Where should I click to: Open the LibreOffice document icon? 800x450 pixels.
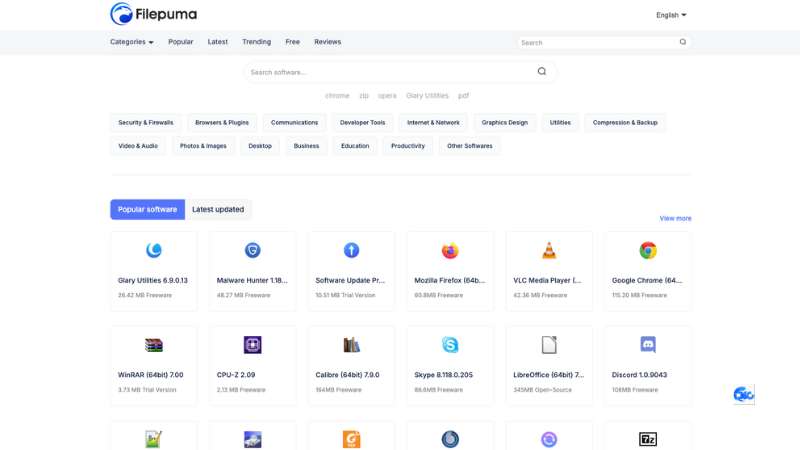pyautogui.click(x=549, y=345)
